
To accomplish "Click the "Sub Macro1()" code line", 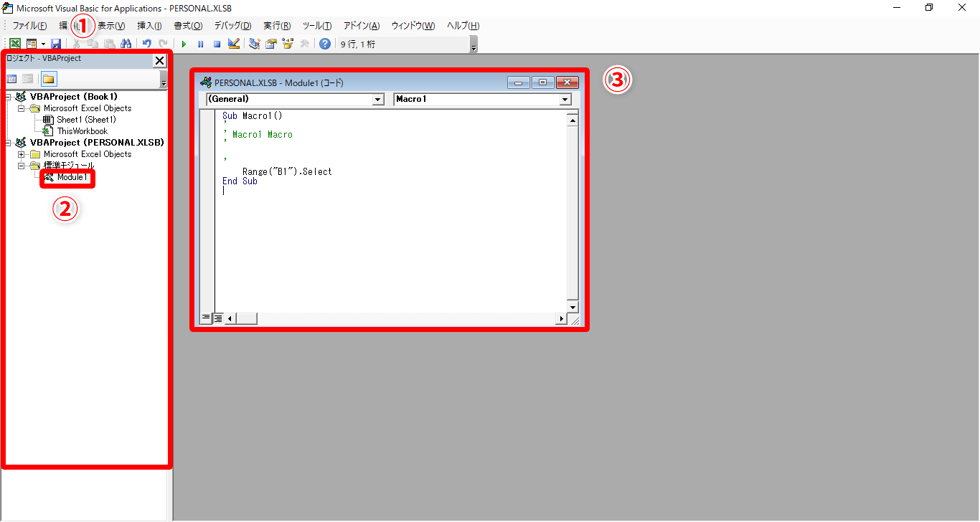I will tap(253, 115).
